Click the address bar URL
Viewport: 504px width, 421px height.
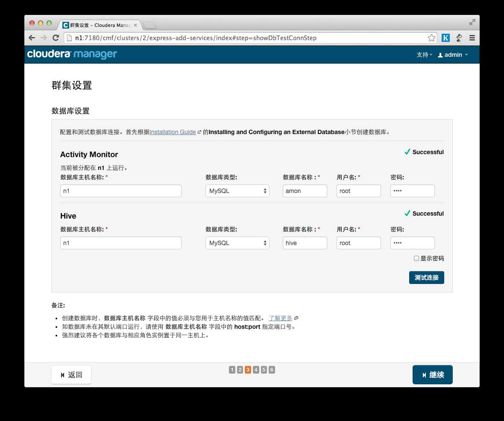196,38
